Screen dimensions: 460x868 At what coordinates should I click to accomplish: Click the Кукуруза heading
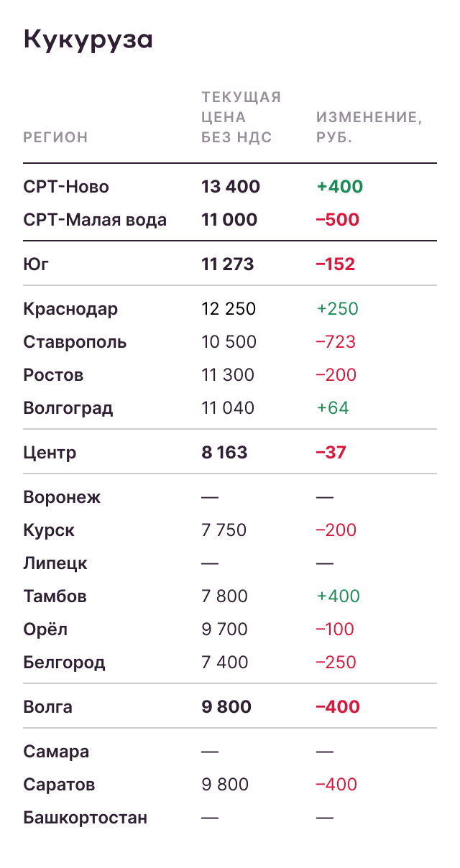click(88, 40)
